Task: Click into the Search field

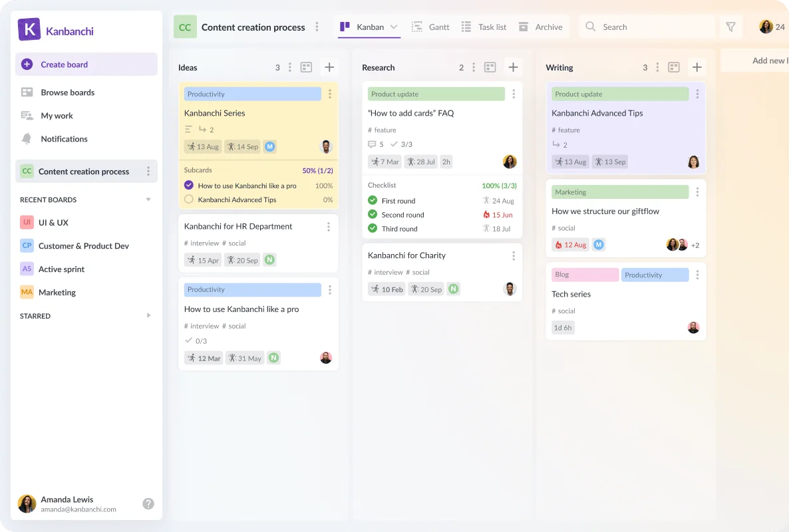Action: pos(647,27)
